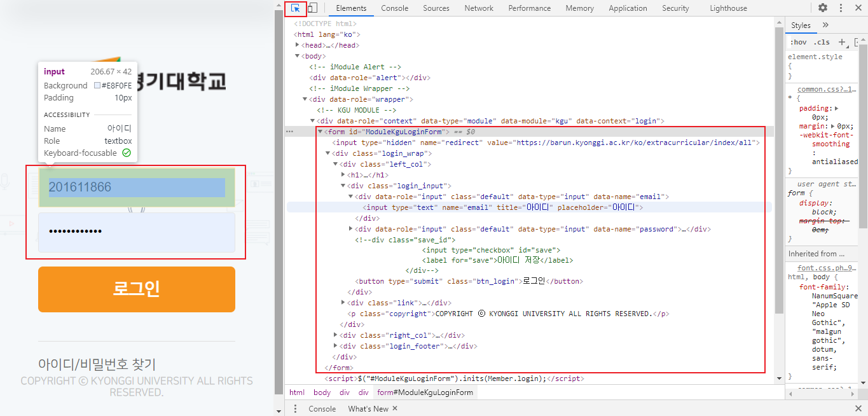Close the bottom drawer with the X icon
Screen dimensions: 868x416
pos(858,409)
